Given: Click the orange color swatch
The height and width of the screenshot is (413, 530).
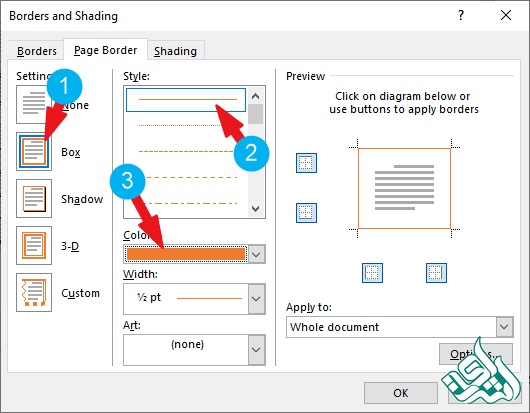Looking at the screenshot, I should pyautogui.click(x=186, y=254).
